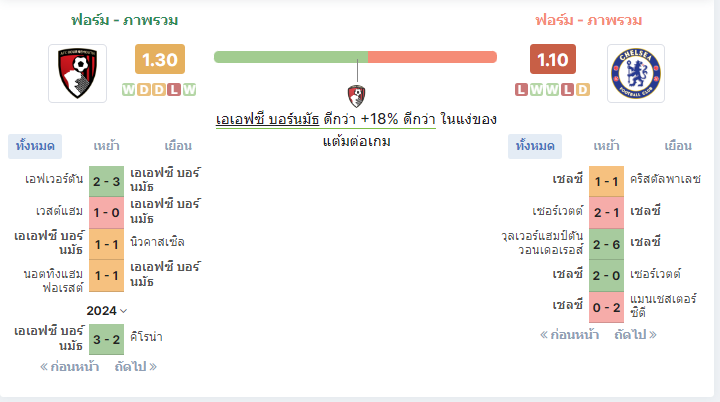Expand the 2024 year dropdown
Image resolution: width=720 pixels, height=402 pixels.
(107, 311)
